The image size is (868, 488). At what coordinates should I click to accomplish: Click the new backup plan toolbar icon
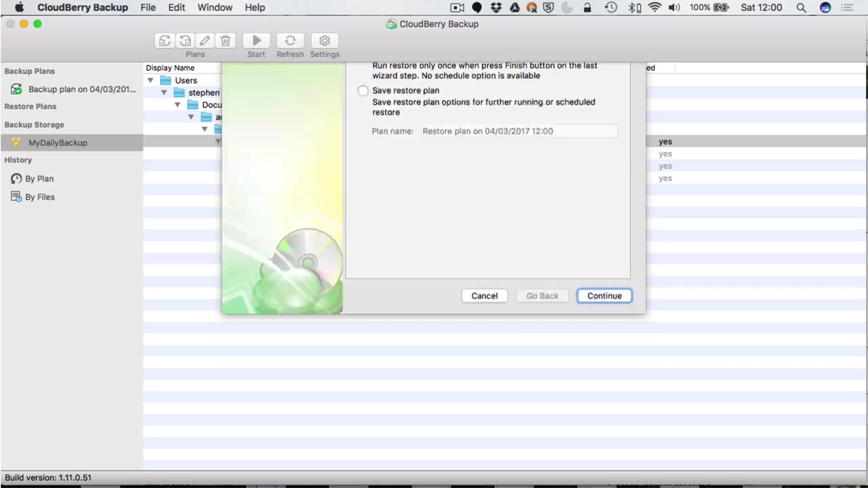(x=165, y=41)
